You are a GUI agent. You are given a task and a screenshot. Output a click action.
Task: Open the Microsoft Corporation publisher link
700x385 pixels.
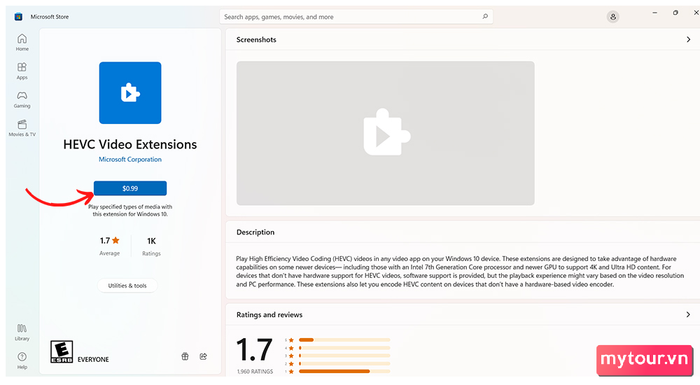coord(130,159)
